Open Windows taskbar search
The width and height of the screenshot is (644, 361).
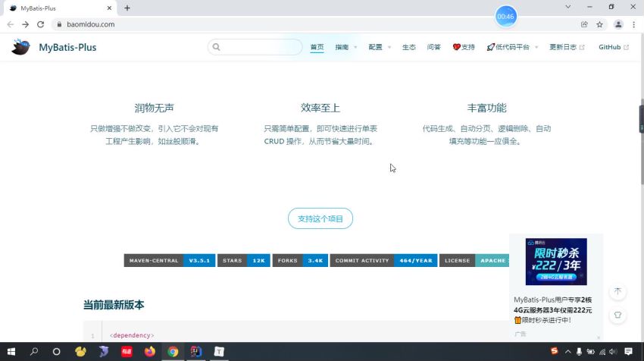click(34, 352)
